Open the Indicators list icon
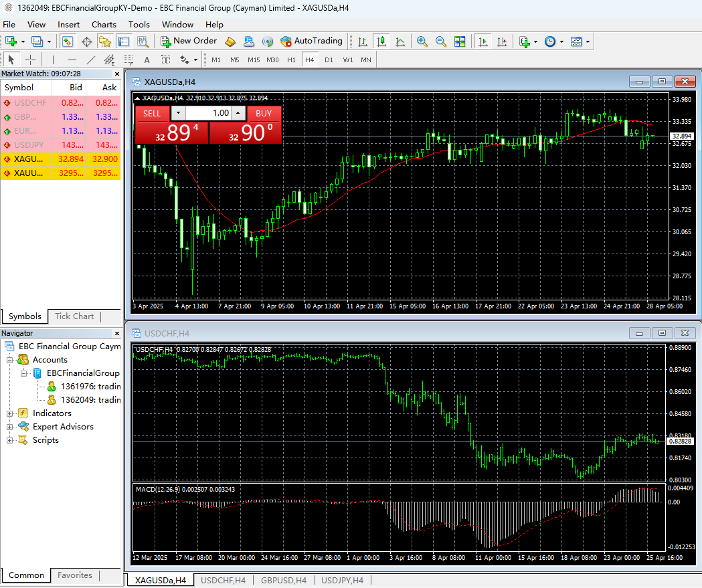Screen dimensions: 702x588 point(524,41)
